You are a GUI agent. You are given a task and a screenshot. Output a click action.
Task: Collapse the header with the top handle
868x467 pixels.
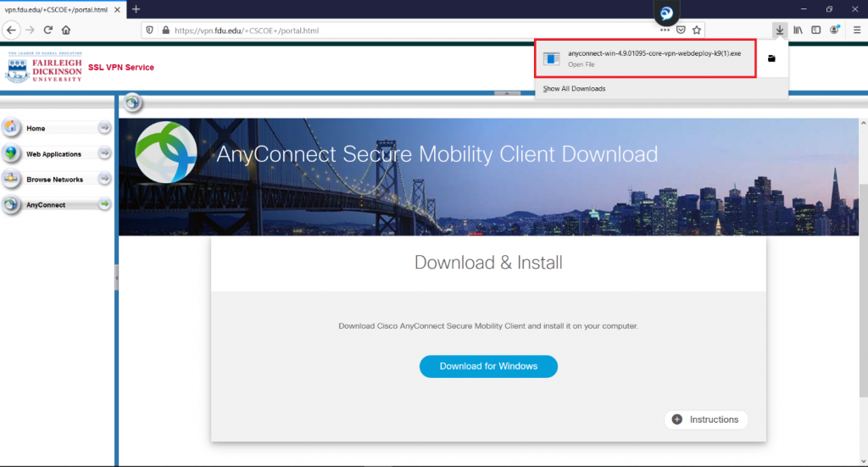pos(507,93)
